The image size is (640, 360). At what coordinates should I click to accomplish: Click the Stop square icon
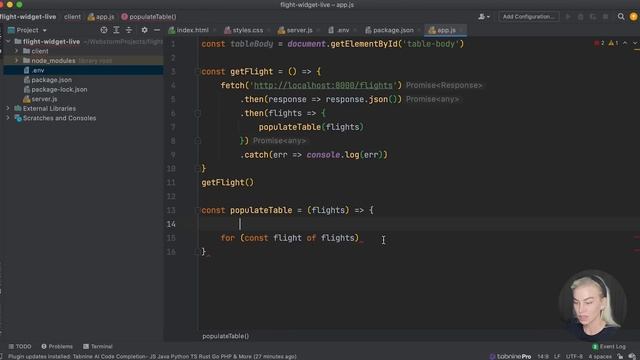606,17
